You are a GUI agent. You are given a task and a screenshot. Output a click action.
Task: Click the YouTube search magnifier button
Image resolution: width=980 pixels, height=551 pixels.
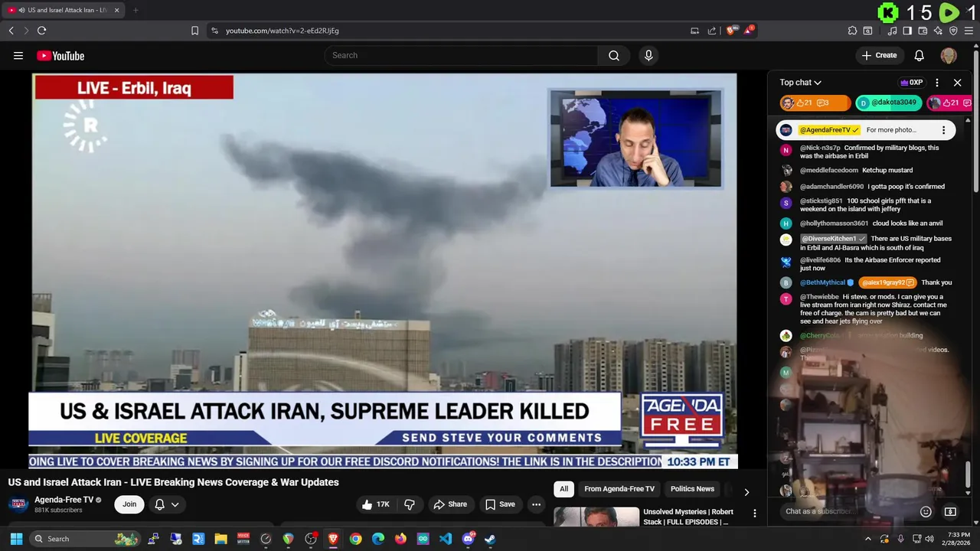tap(614, 55)
